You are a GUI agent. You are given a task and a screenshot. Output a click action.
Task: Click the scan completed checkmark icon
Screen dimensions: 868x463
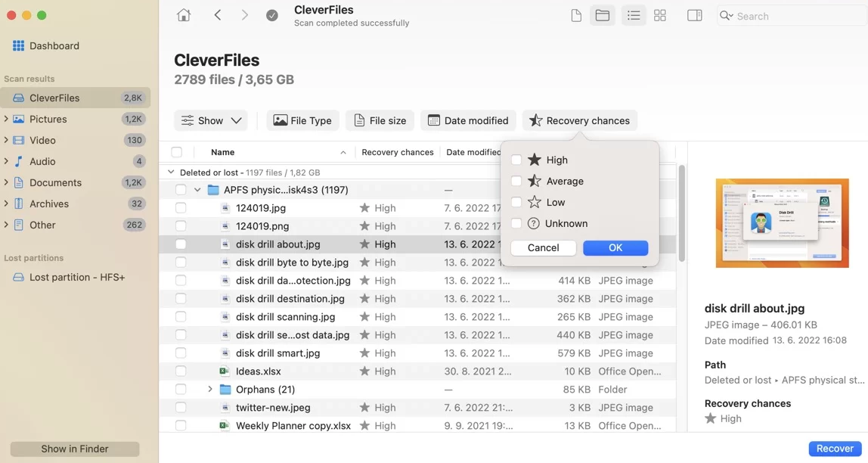pos(272,16)
